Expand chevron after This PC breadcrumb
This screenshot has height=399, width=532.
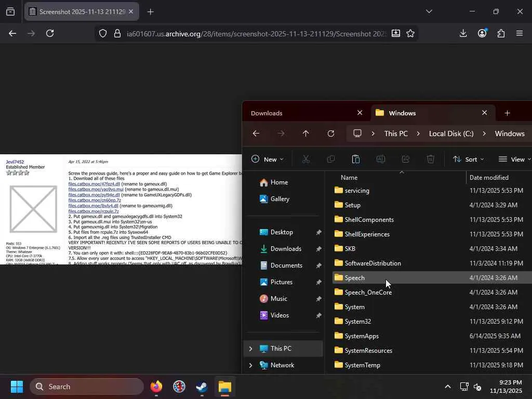click(418, 134)
